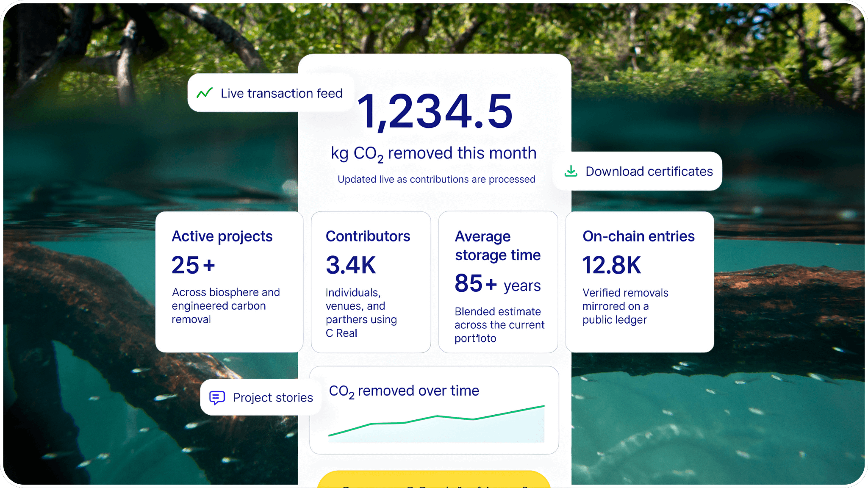The image size is (868, 488).
Task: Select the Active projects card
Action: (x=229, y=282)
